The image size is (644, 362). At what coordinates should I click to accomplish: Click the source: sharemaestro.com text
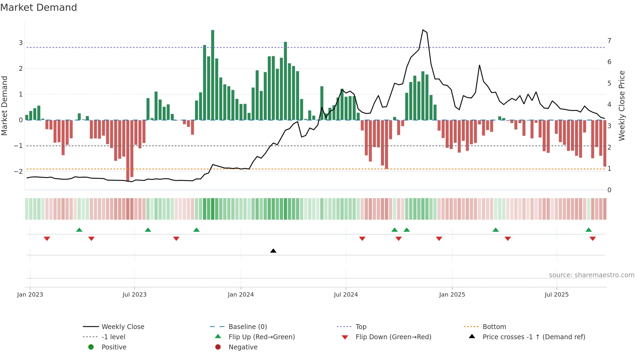pyautogui.click(x=592, y=275)
